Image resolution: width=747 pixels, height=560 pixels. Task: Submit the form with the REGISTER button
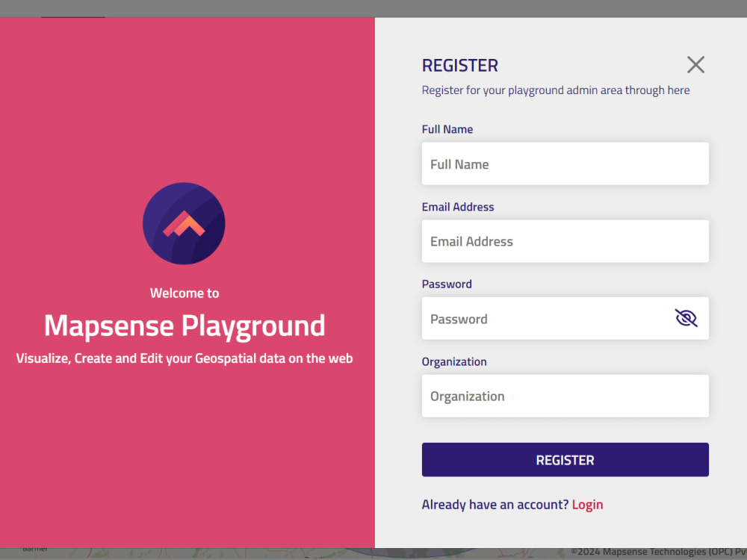pyautogui.click(x=565, y=459)
